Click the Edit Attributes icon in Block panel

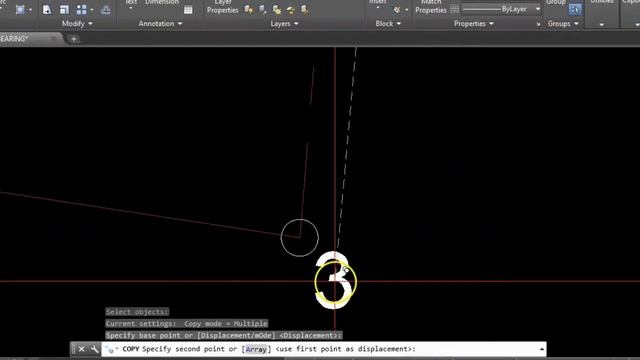tap(397, 10)
